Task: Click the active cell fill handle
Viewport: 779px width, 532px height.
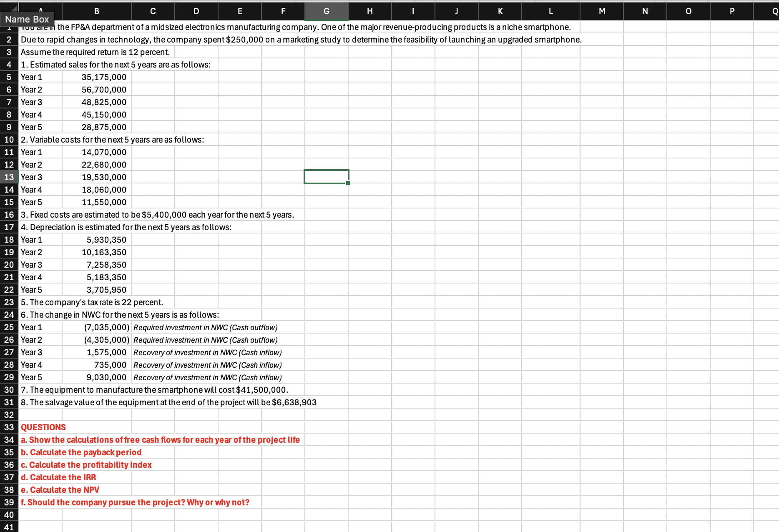Action: click(x=348, y=183)
